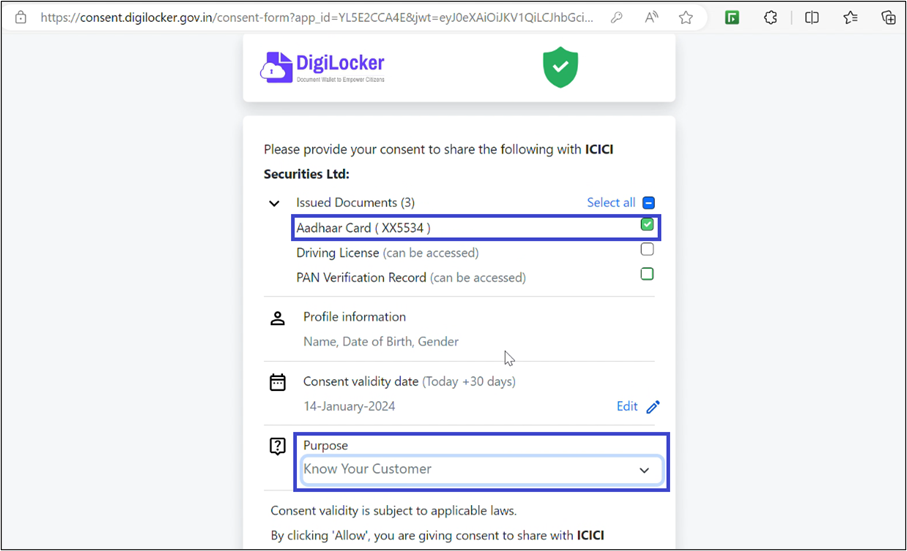The image size is (907, 551).
Task: Click the Select all link
Action: 610,203
